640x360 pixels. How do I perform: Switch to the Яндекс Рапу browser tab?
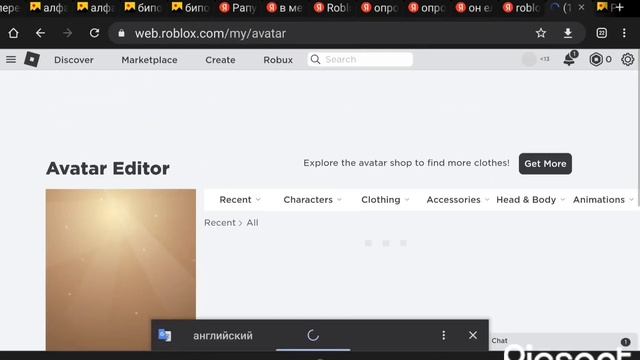237,7
